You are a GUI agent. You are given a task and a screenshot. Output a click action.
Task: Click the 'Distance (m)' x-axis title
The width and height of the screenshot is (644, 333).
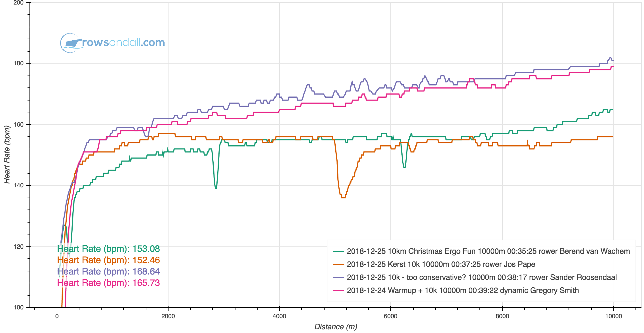(336, 327)
